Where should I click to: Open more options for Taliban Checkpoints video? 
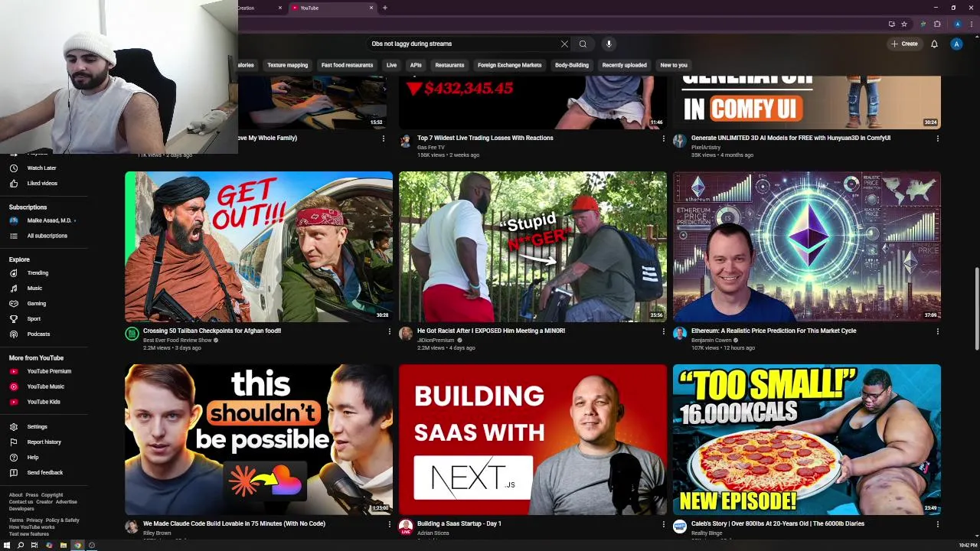(x=389, y=331)
